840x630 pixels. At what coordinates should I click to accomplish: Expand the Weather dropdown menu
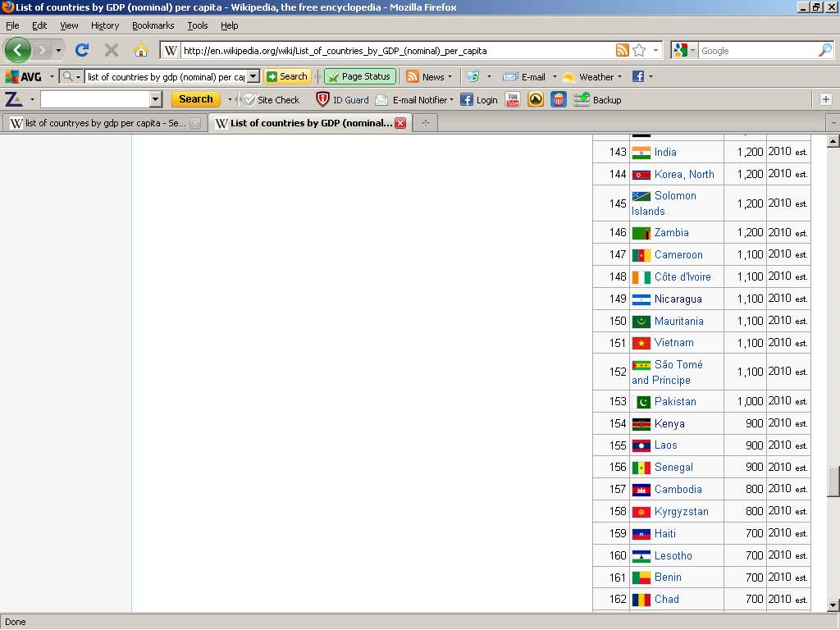[x=619, y=76]
